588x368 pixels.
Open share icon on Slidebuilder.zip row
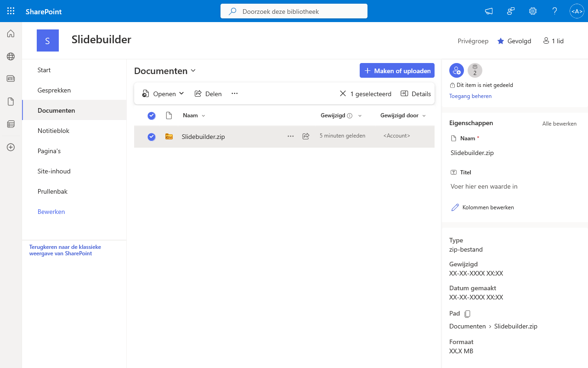[306, 136]
